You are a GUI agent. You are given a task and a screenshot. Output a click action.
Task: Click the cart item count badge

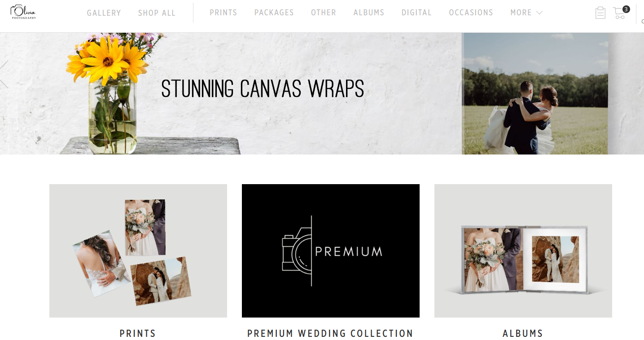626,9
